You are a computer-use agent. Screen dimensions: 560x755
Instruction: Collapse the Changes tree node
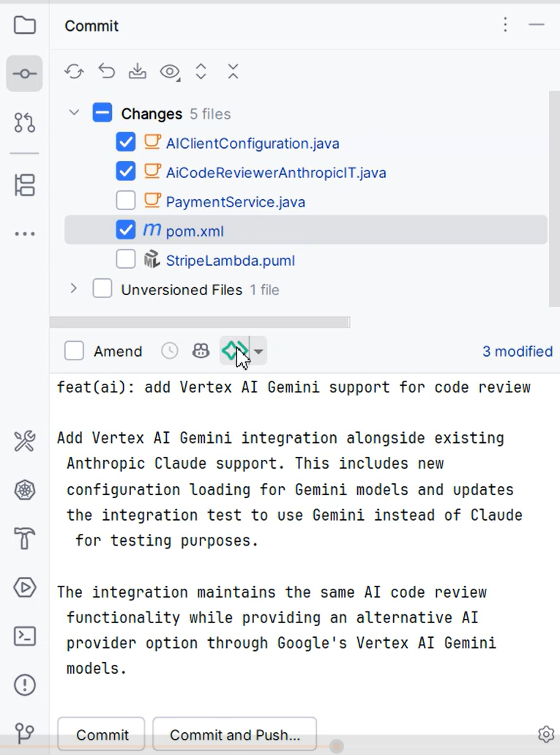point(73,114)
